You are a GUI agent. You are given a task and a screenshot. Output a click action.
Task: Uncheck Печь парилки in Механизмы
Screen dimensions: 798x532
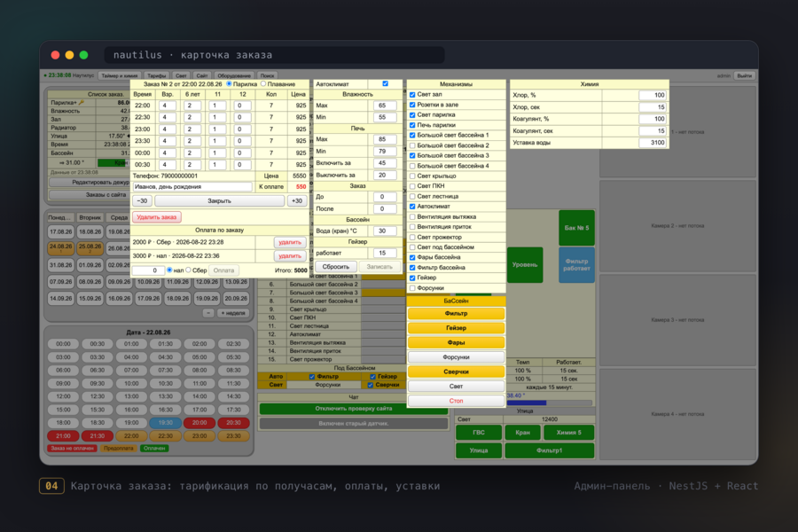point(412,125)
